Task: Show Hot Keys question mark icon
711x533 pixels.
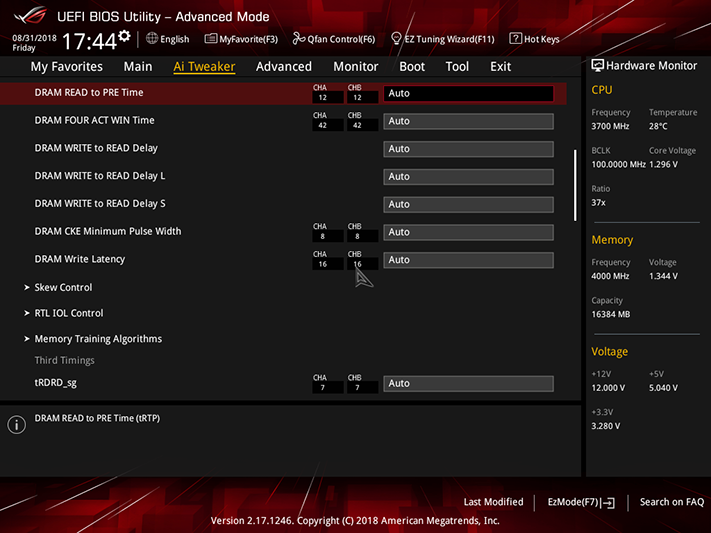Action: coord(515,39)
